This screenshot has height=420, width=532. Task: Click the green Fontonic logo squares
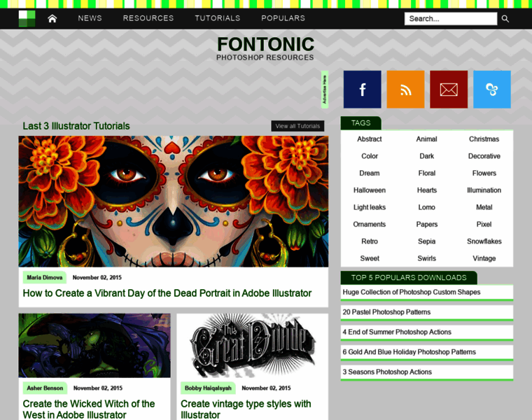27,18
